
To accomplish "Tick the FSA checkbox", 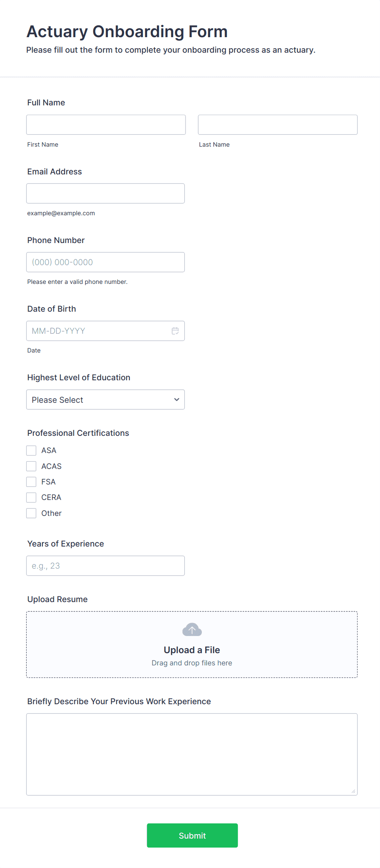I will coord(31,482).
